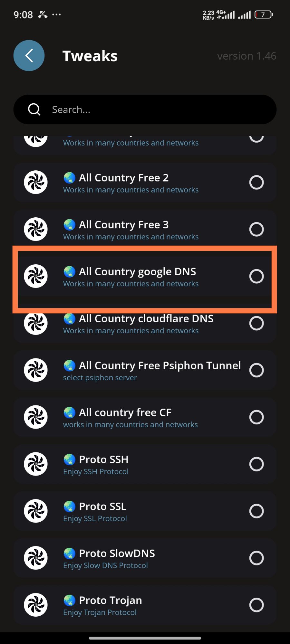Image resolution: width=290 pixels, height=644 pixels.
Task: Select the All Country google DNS radio button
Action: 256,276
